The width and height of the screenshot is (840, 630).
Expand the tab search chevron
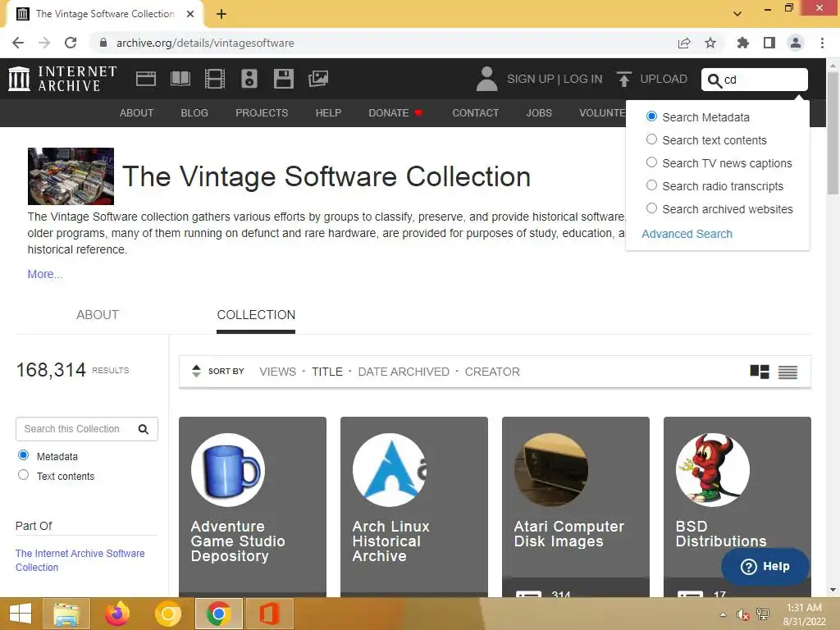point(737,14)
